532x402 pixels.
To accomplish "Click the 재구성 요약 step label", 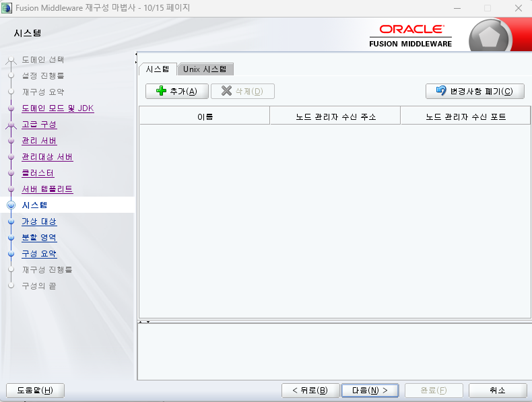I will pos(43,92).
